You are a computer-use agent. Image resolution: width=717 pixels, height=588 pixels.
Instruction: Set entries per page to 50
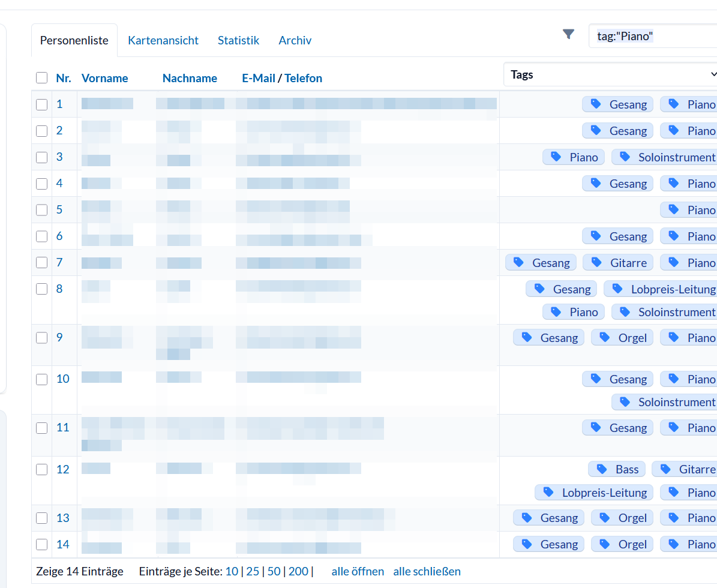tap(274, 571)
